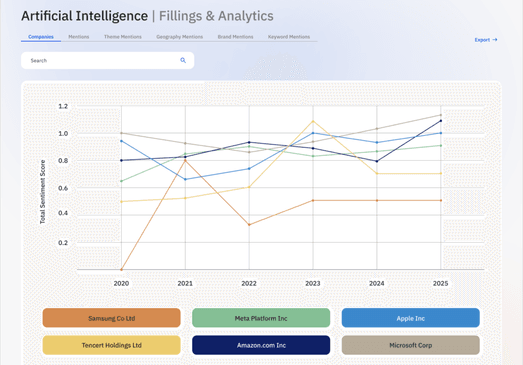
Task: Click the search magnifier icon
Action: (183, 60)
